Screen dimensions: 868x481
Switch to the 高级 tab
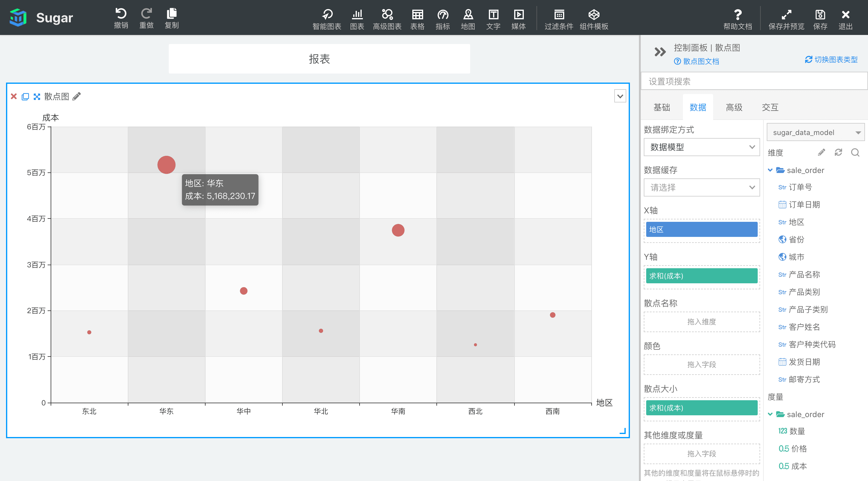(x=734, y=107)
